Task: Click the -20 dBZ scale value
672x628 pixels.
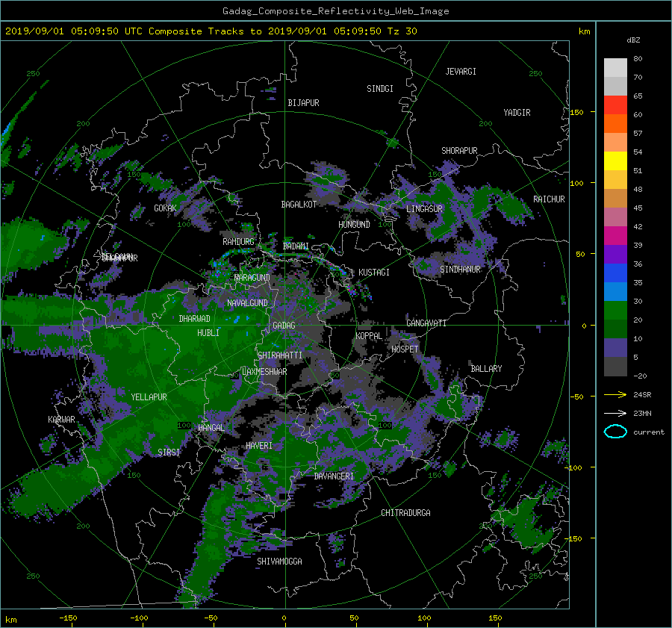Action: (640, 376)
